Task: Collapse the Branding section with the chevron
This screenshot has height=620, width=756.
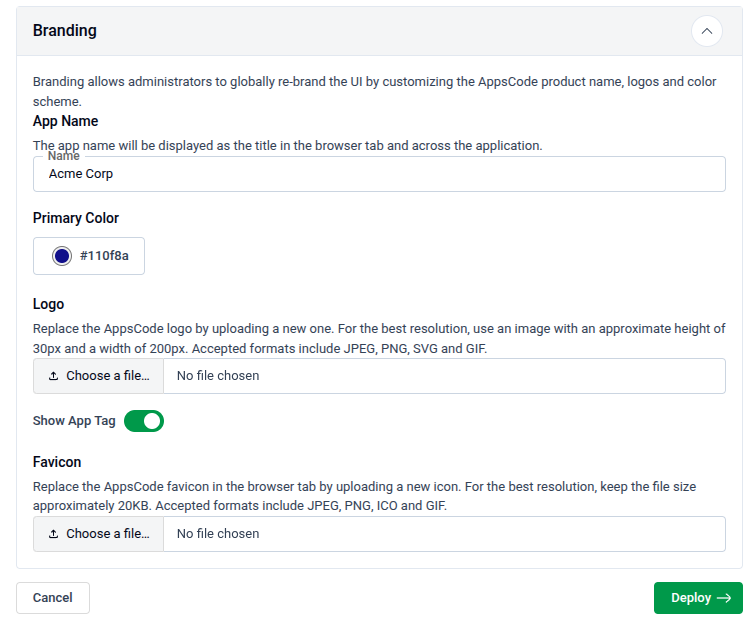Action: pos(706,31)
